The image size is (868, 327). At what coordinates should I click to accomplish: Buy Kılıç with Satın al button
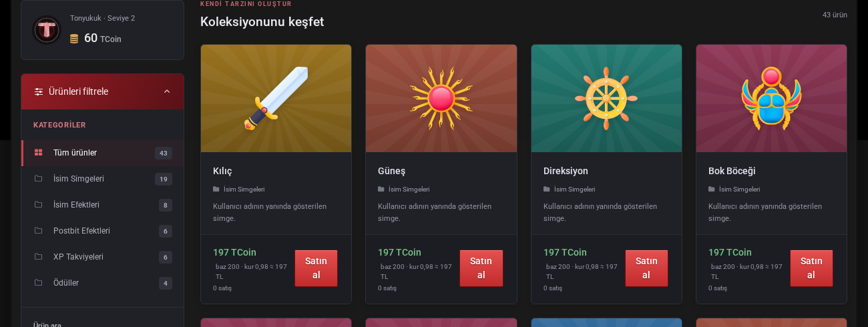point(316,268)
